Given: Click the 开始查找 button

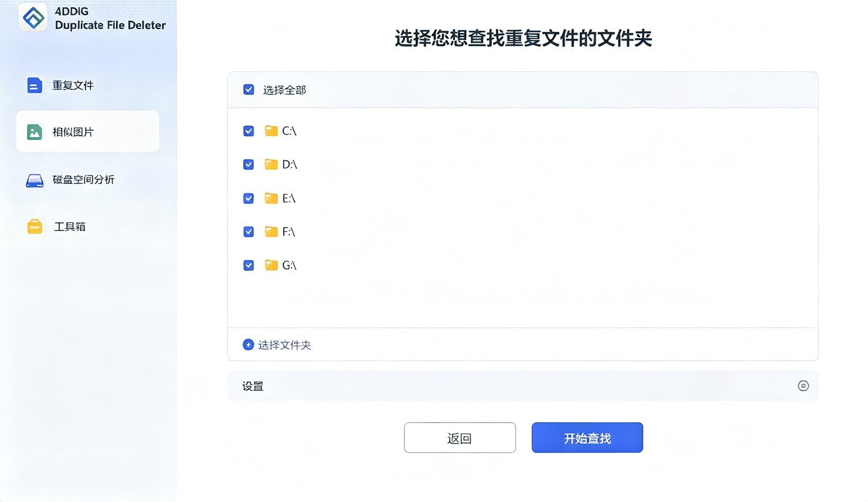Looking at the screenshot, I should coord(587,438).
